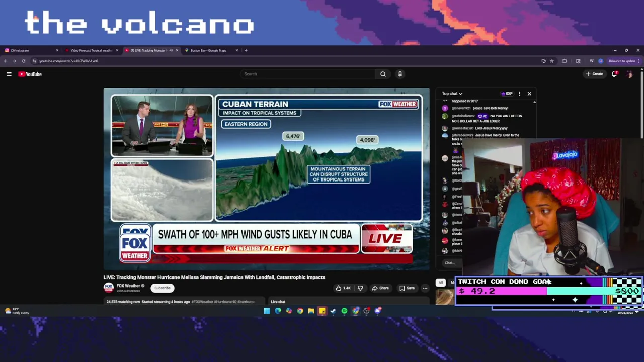Viewport: 644px width, 362px height.
Task: Reload the page with the refresh icon
Action: point(24,61)
